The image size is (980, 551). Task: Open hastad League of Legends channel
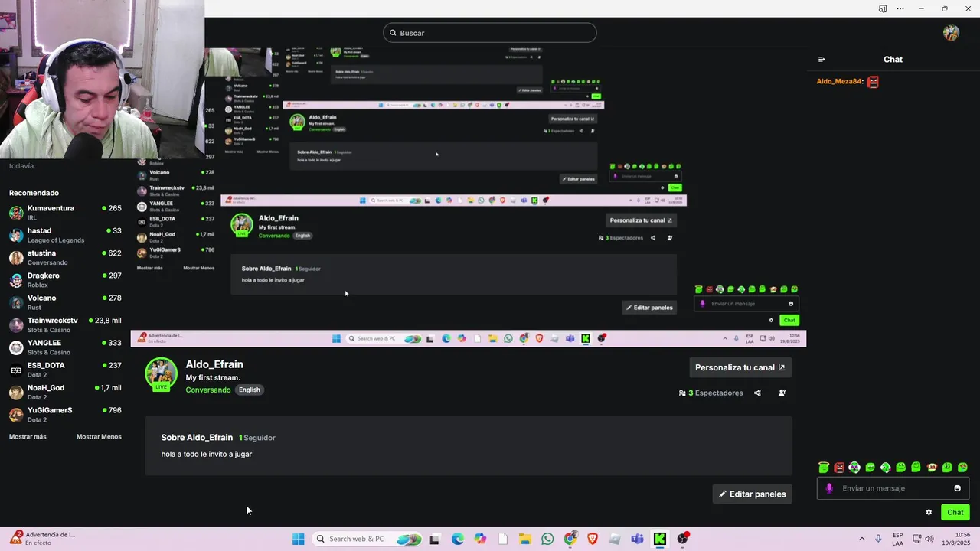click(65, 235)
